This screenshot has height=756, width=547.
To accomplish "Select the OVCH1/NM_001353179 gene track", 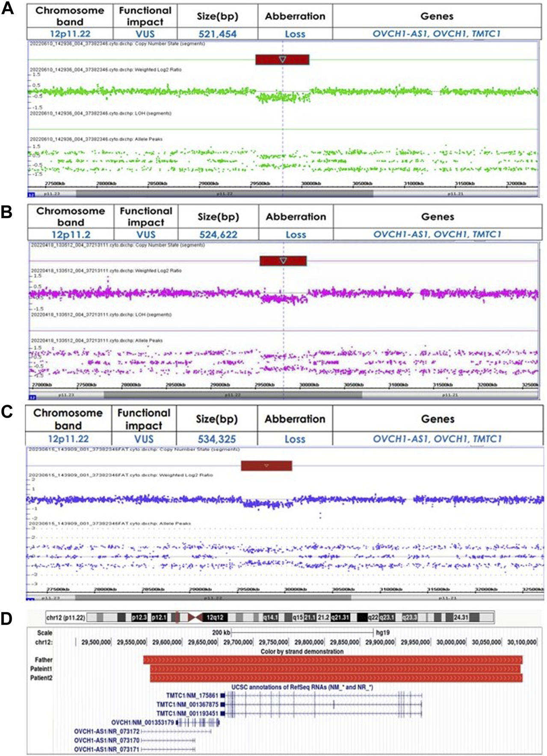I will pyautogui.click(x=198, y=723).
